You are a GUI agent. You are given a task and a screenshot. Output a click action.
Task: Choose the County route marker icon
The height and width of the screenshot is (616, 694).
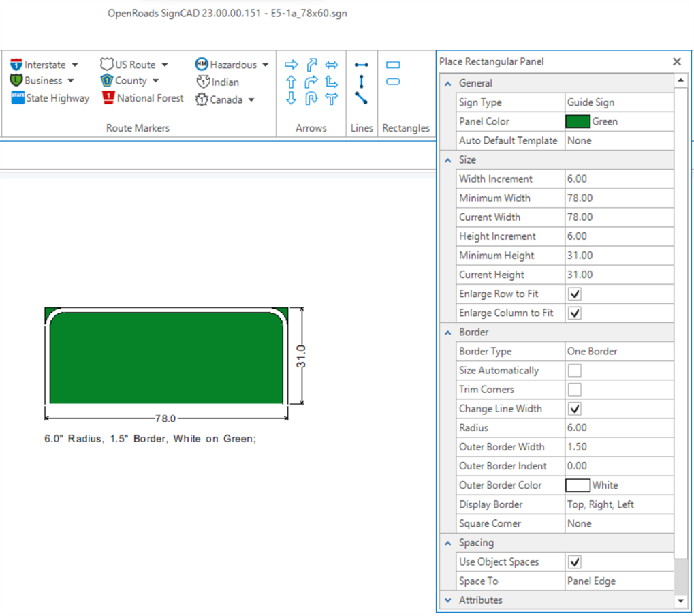point(107,80)
